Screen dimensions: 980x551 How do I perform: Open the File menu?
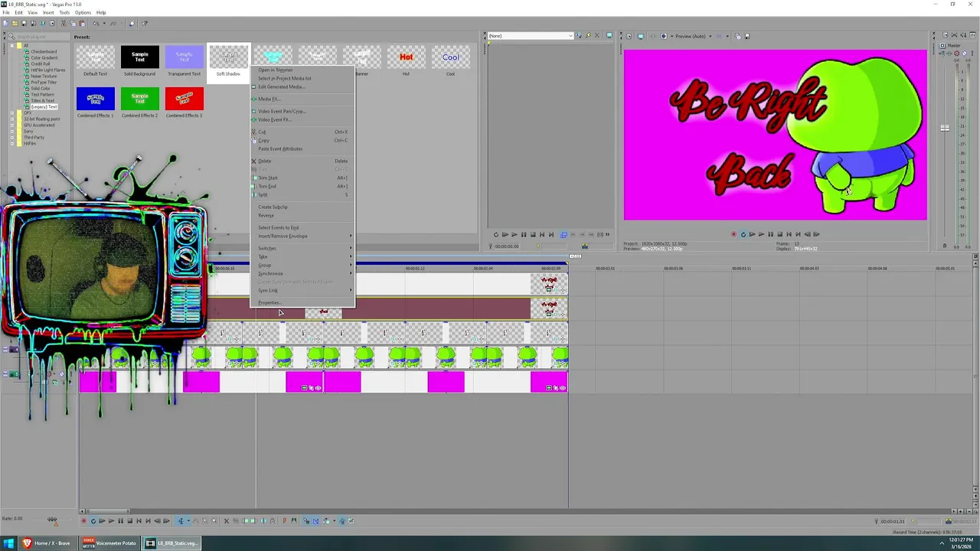point(6,12)
